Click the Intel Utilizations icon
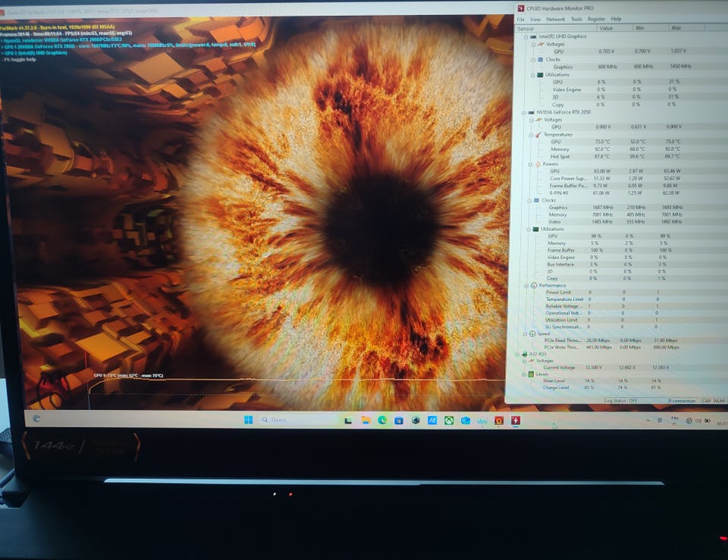 pyautogui.click(x=540, y=75)
